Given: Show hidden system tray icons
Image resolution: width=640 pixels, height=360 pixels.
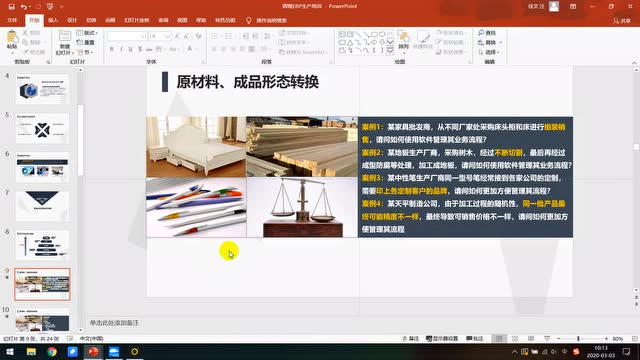Looking at the screenshot, I should point(514,351).
